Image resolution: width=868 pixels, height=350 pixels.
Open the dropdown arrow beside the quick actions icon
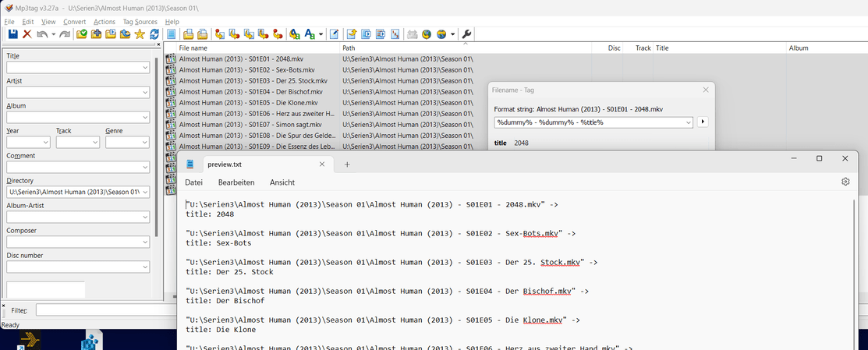point(321,34)
